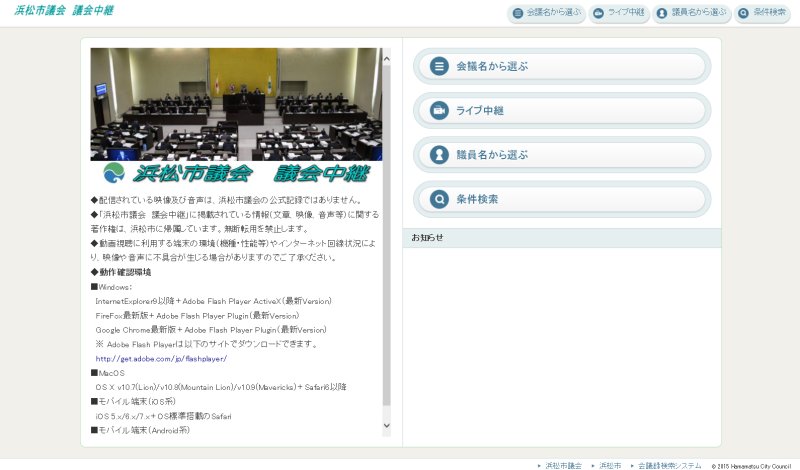This screenshot has width=800, height=470.
Task: Click the iOS 5.x/6.x/7.x Safari line
Action: 163,416
